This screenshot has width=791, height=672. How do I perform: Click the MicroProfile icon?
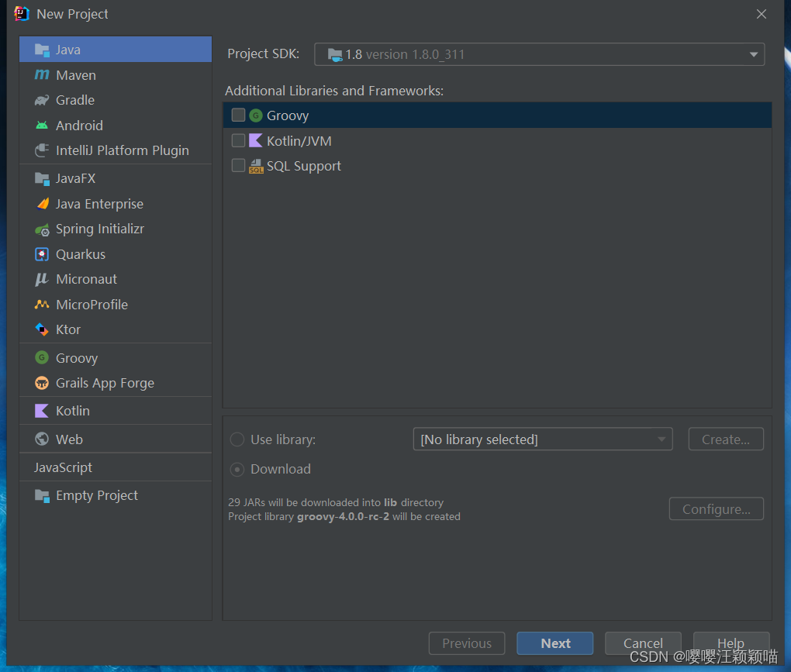click(x=42, y=304)
